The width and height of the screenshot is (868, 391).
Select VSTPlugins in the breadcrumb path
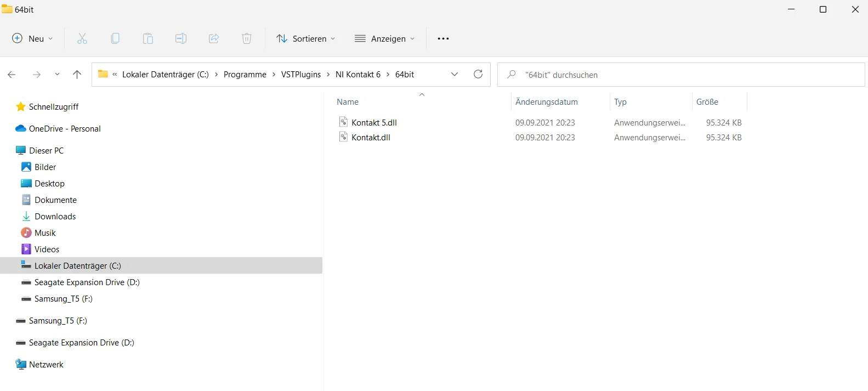click(301, 75)
